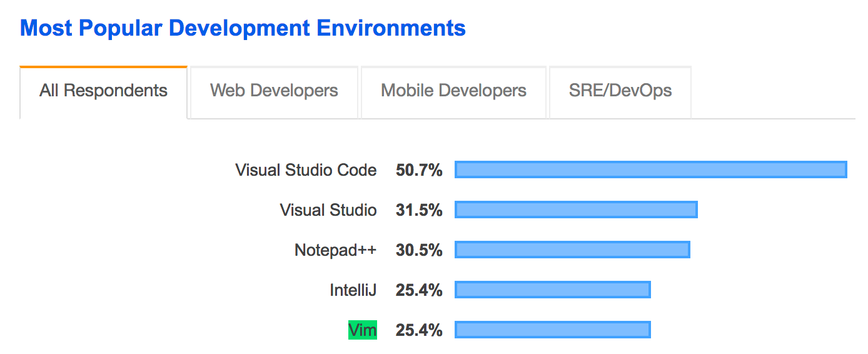Click the IntelliJ bar
The image size is (868, 354).
click(x=553, y=290)
